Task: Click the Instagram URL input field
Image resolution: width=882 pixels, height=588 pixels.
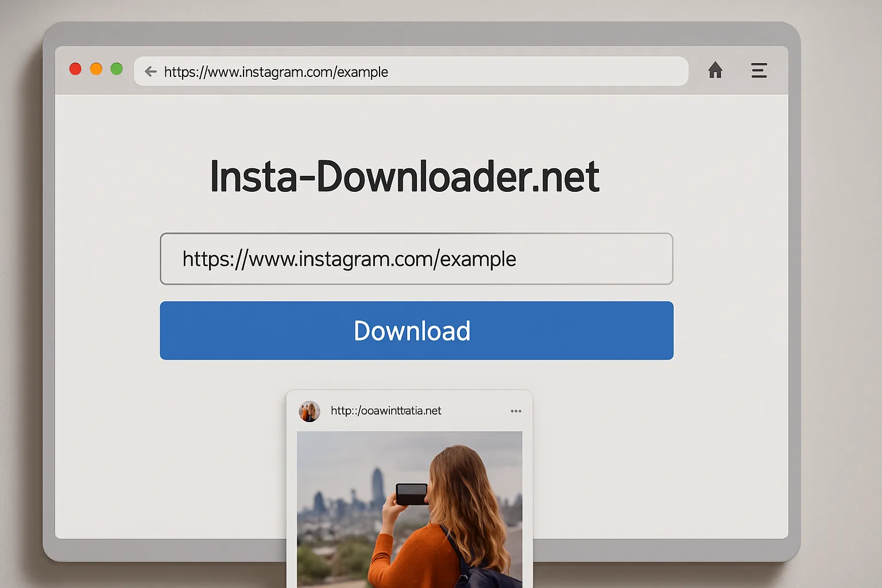Action: (416, 259)
